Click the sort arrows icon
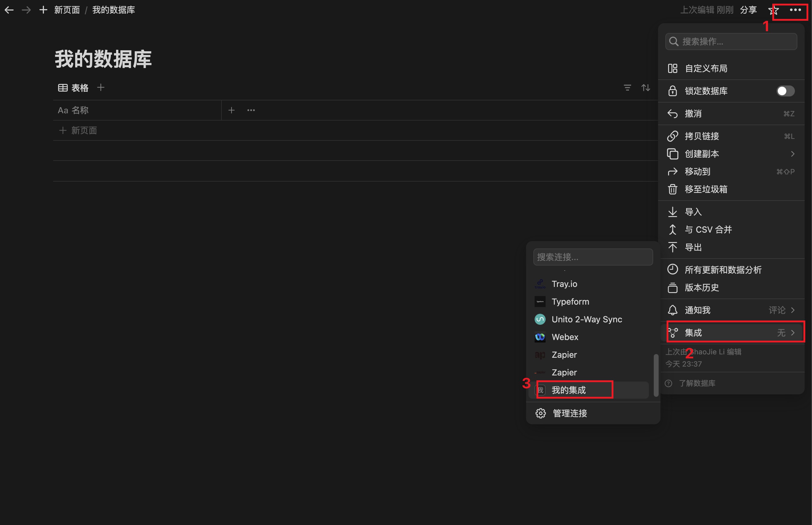 click(x=646, y=88)
